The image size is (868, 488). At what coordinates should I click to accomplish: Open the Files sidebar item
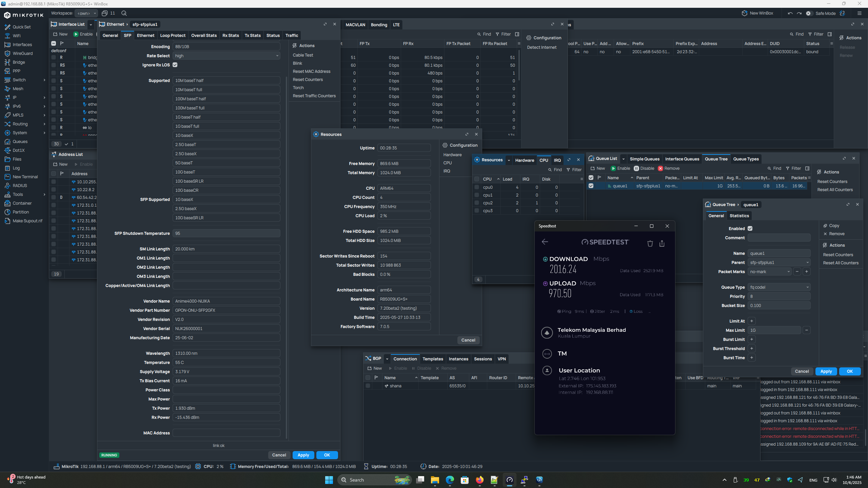pos(17,159)
